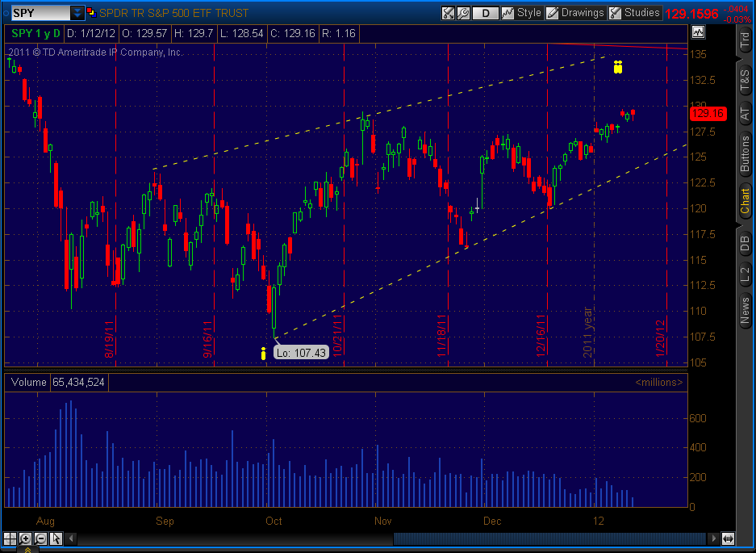The width and height of the screenshot is (756, 553).
Task: Click the expand arrows icon at the bottom-right corner
Action: point(728,538)
